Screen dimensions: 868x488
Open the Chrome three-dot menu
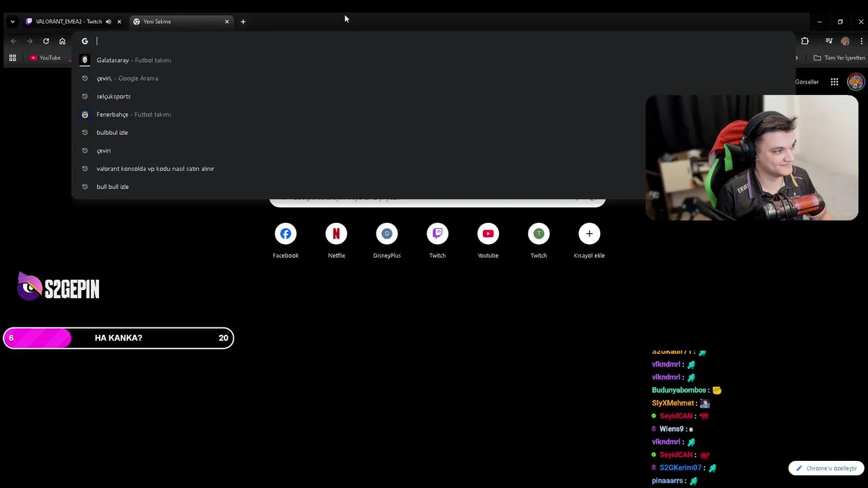[861, 41]
